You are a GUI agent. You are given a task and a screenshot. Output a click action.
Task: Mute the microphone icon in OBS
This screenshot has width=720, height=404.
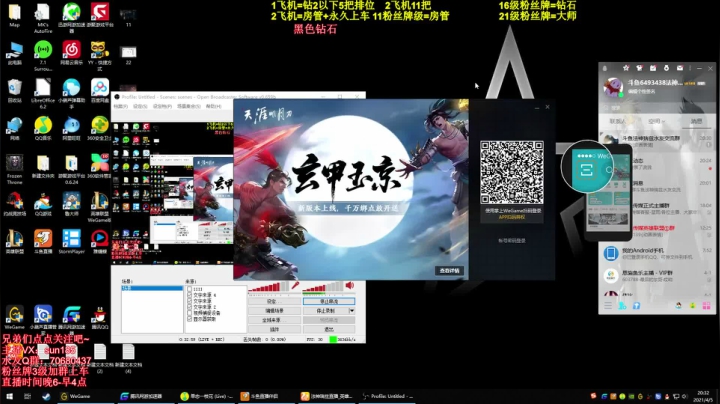[x=295, y=286]
